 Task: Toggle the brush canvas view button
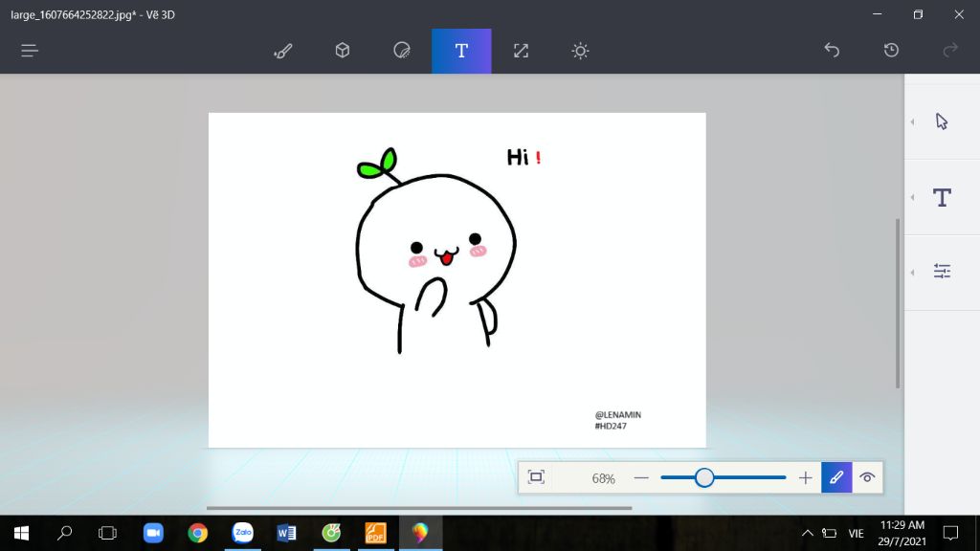point(836,478)
